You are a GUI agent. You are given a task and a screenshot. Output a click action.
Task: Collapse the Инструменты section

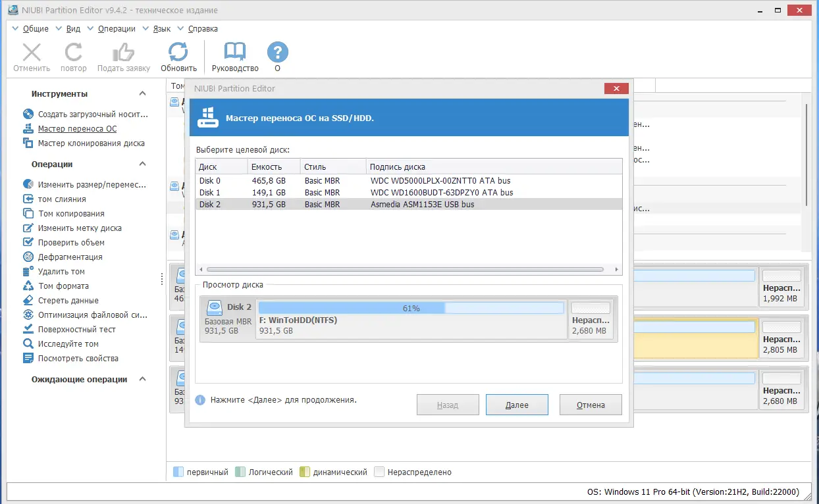pos(143,94)
